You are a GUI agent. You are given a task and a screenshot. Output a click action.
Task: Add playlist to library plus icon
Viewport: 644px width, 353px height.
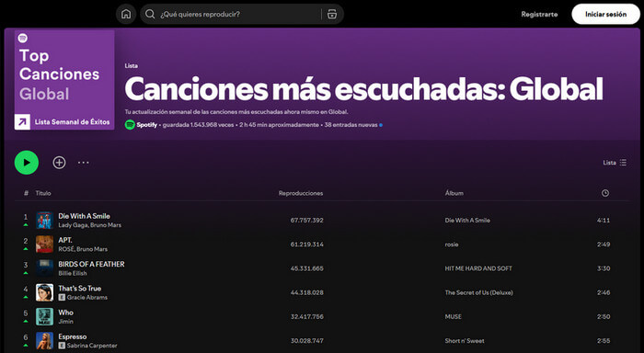click(x=59, y=163)
